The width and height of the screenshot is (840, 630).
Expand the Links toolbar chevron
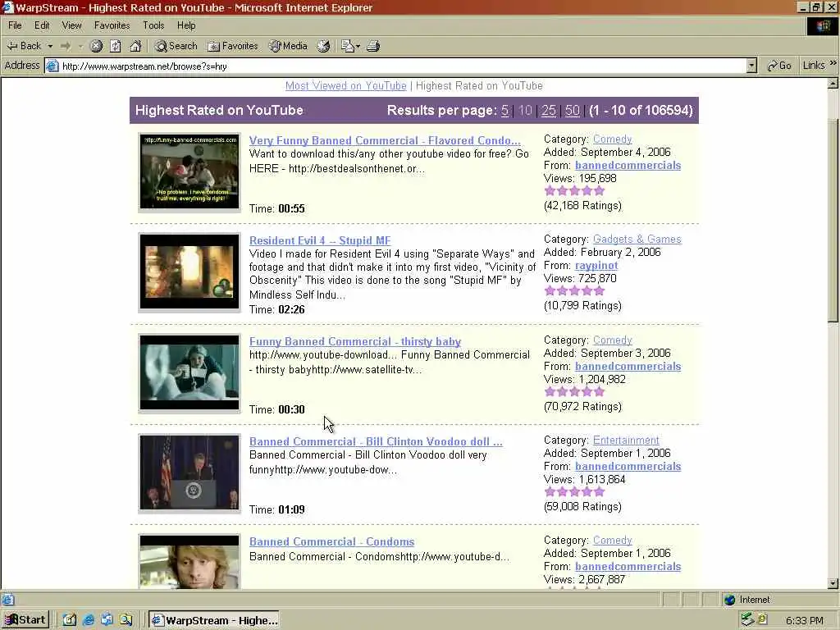pos(833,63)
